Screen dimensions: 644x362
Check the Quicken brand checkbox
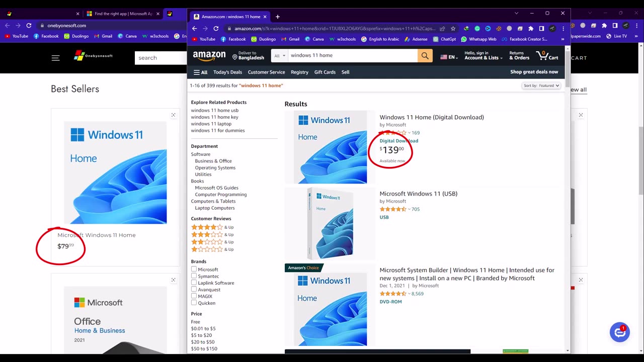point(194,303)
